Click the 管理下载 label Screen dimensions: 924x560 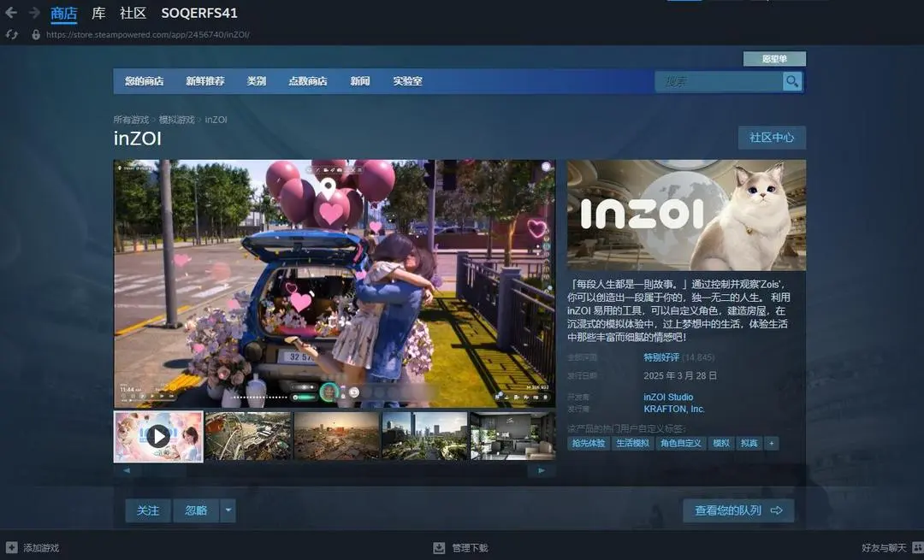click(470, 548)
